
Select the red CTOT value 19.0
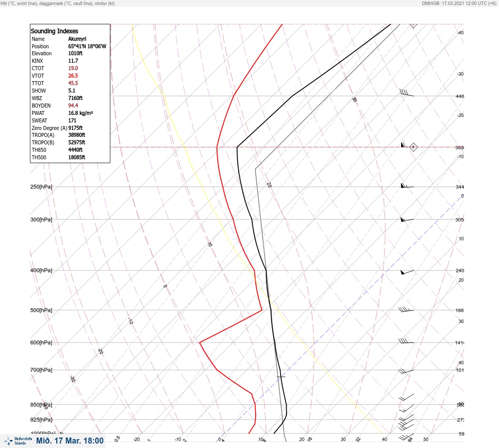[73, 68]
